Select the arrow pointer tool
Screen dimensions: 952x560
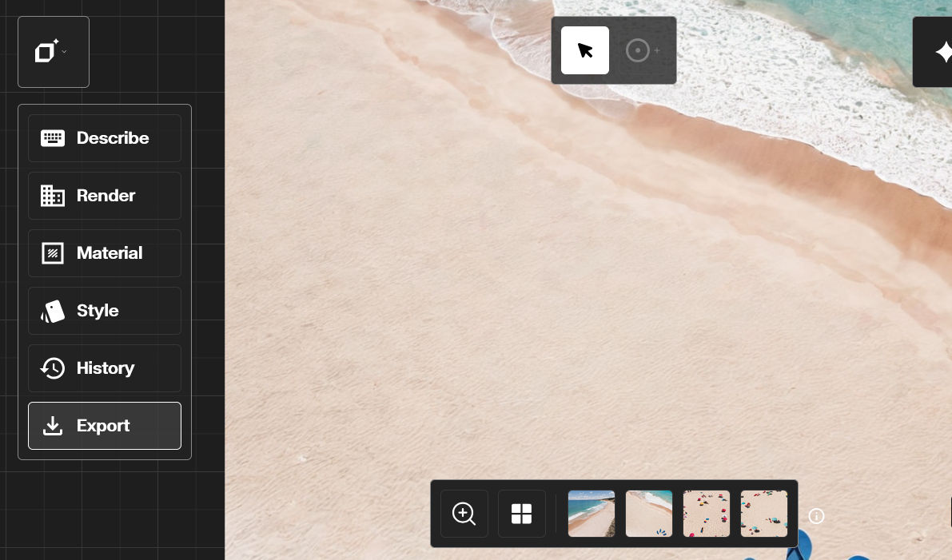[584, 50]
